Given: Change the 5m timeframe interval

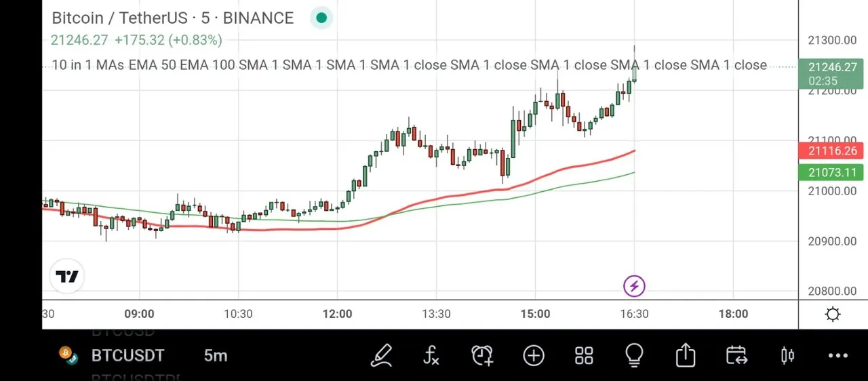Looking at the screenshot, I should (x=216, y=355).
